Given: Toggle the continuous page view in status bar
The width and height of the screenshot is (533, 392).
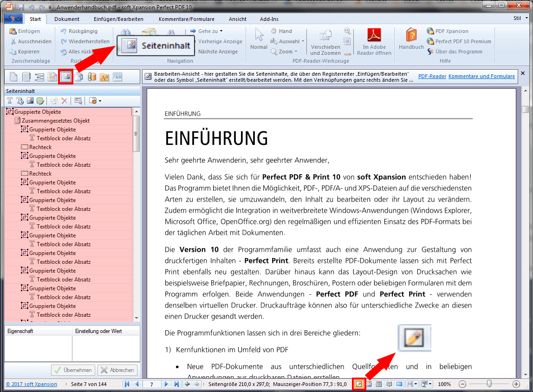Looking at the screenshot, I should pyautogui.click(x=379, y=384).
